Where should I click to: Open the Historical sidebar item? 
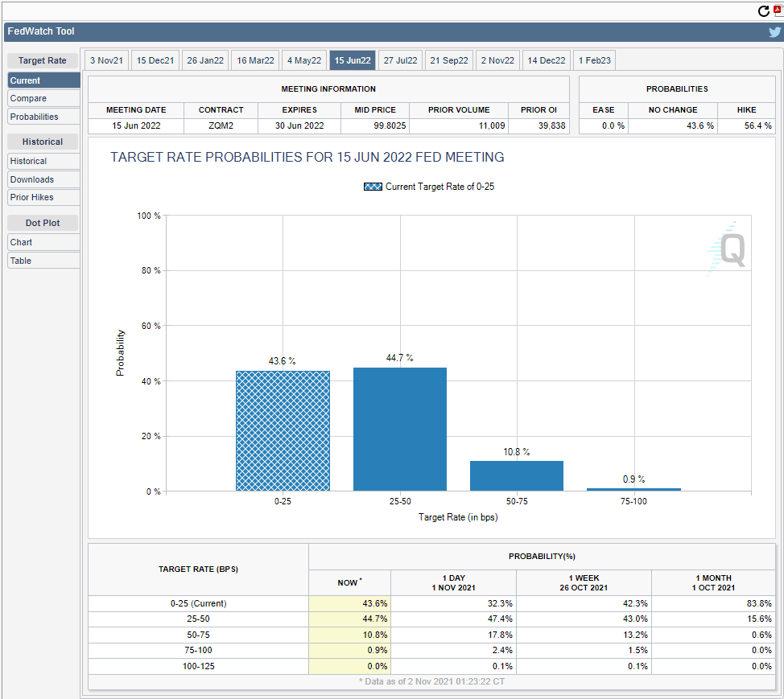click(x=43, y=161)
